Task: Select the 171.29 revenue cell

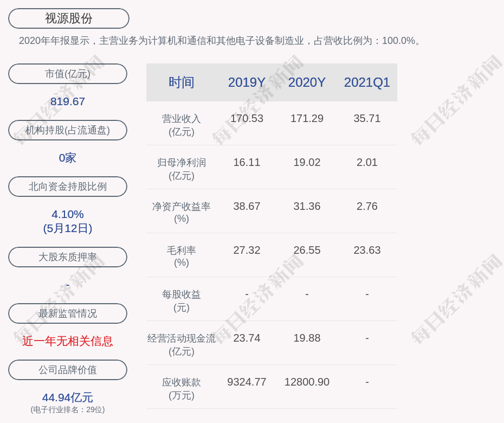Action: [307, 118]
